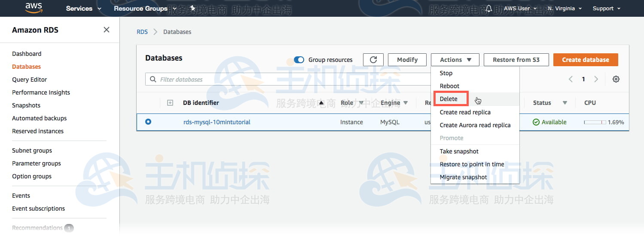
Task: Choose Create Aurora read replica
Action: click(475, 125)
